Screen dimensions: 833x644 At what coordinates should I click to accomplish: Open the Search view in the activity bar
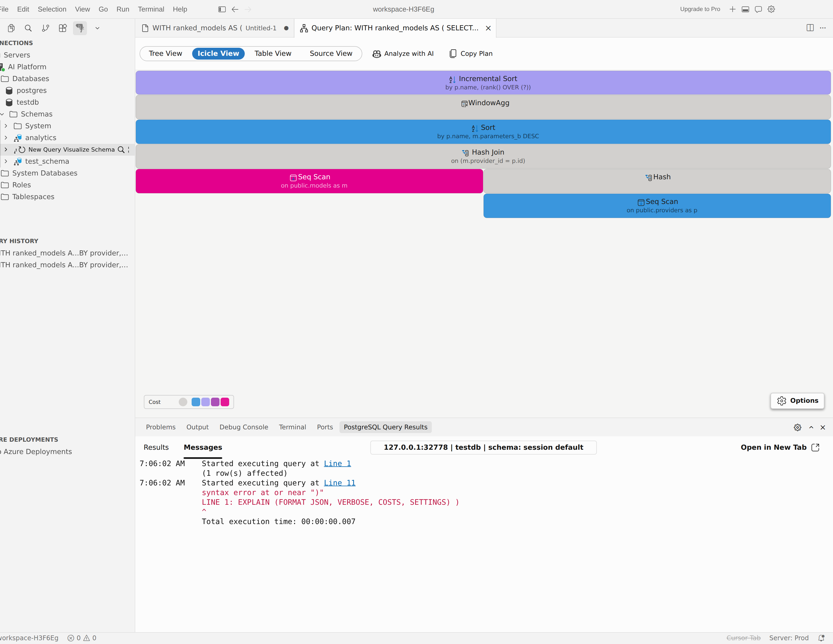(28, 28)
